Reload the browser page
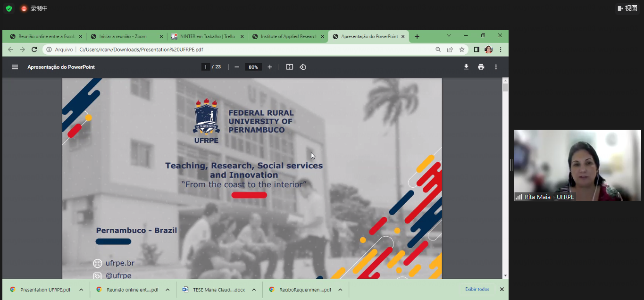644x300 pixels. [34, 50]
